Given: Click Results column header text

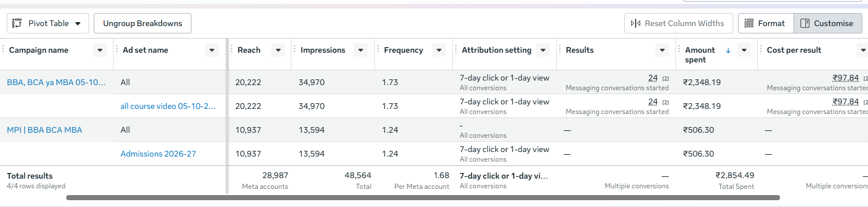Looking at the screenshot, I should (579, 50).
